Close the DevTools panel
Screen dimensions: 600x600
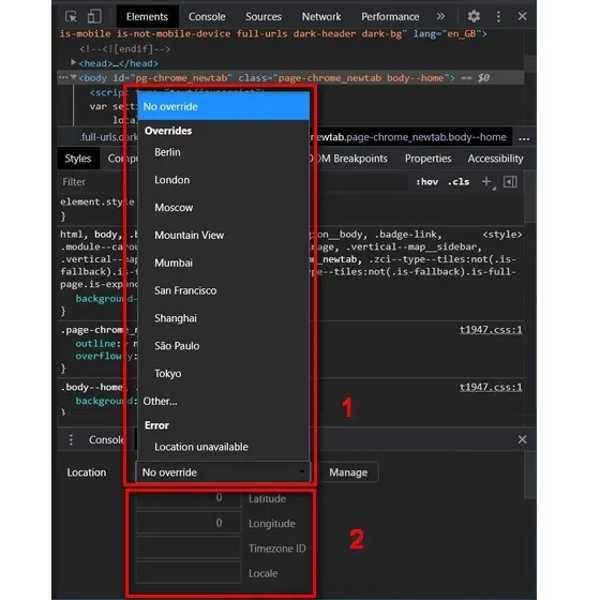(522, 16)
